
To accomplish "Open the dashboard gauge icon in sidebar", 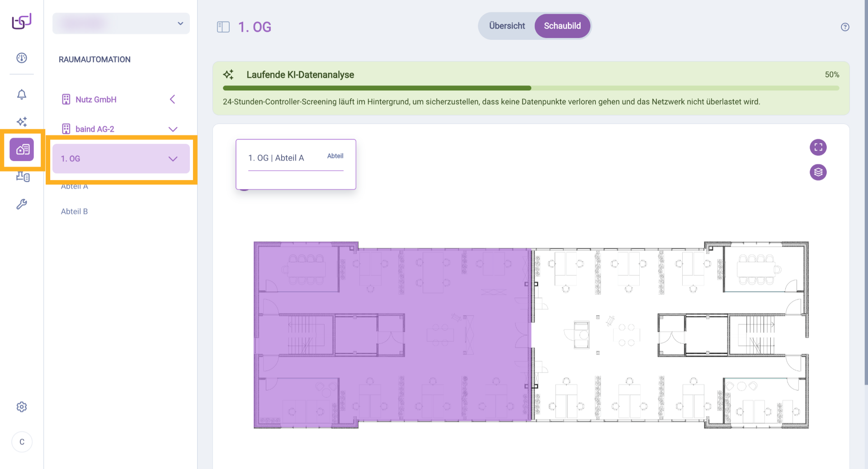I will tap(22, 58).
